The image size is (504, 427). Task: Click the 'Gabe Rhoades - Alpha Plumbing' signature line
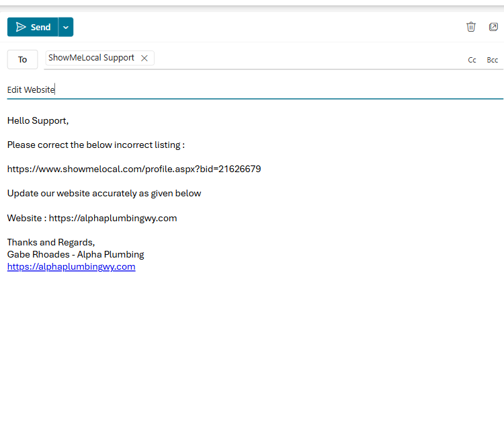pyautogui.click(x=75, y=254)
